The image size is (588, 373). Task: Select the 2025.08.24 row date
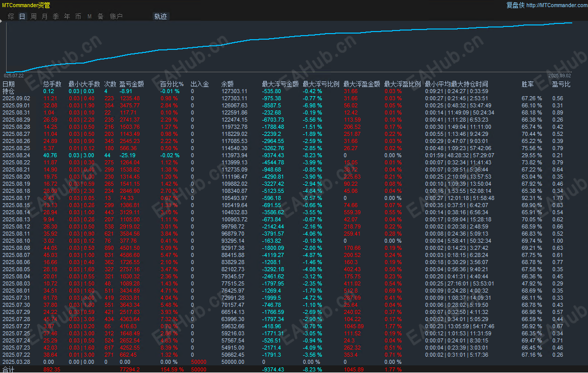click(16, 156)
